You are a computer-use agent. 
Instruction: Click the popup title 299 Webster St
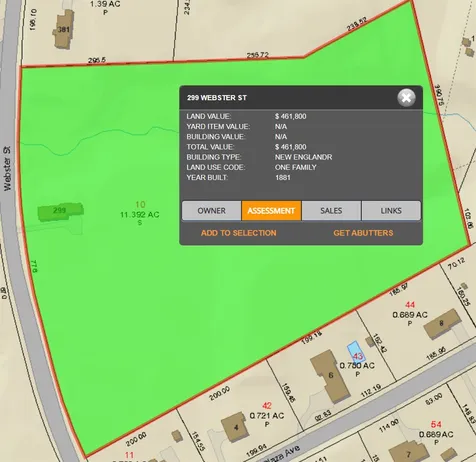tap(217, 98)
